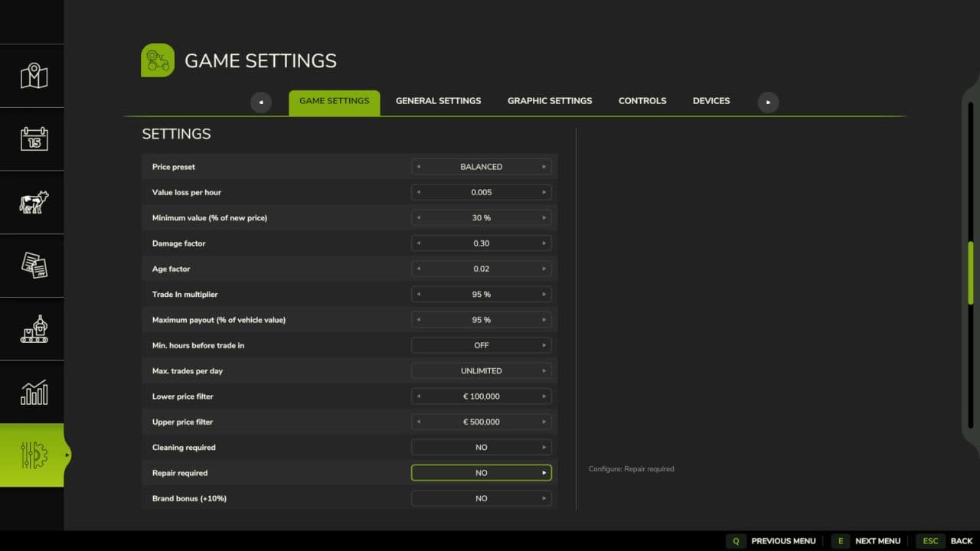Viewport: 980px width, 551px height.
Task: Open the contracts documents icon
Action: (x=34, y=266)
